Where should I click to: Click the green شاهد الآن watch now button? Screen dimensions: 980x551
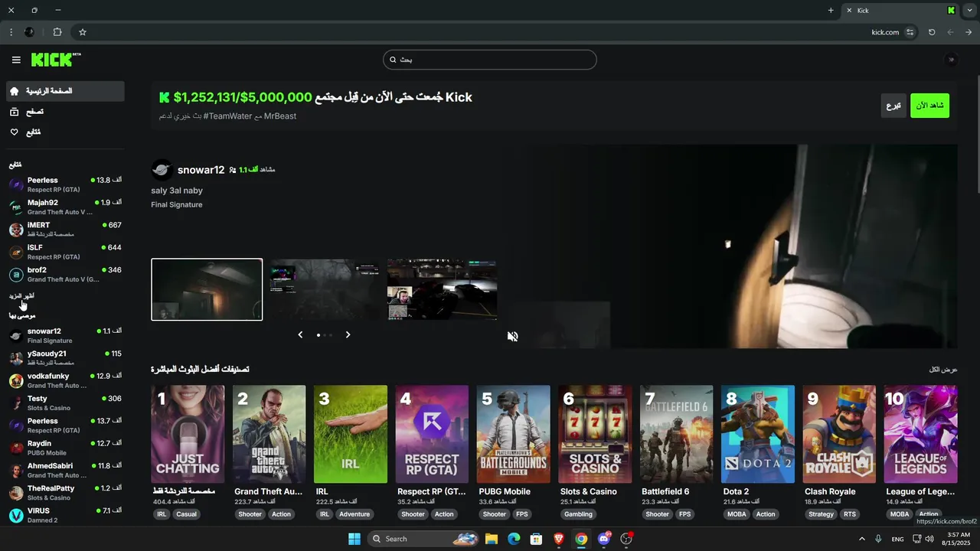coord(929,106)
